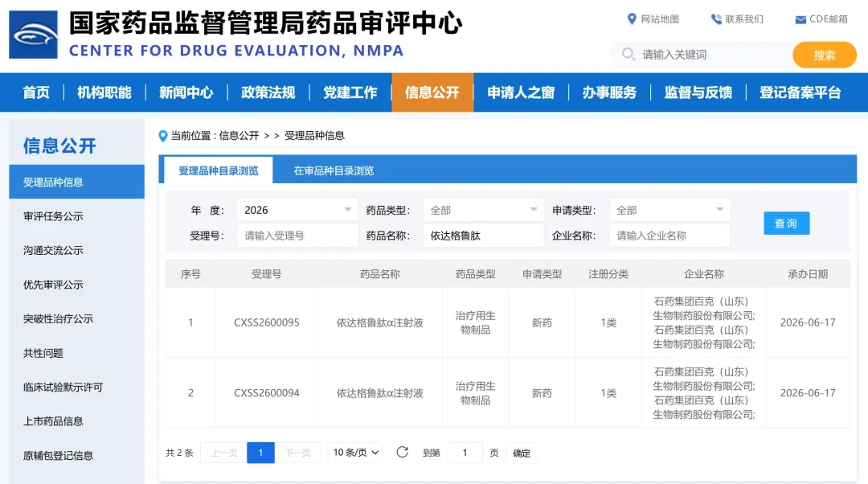Click the 受理号 column header
This screenshot has height=484, width=868.
point(266,273)
